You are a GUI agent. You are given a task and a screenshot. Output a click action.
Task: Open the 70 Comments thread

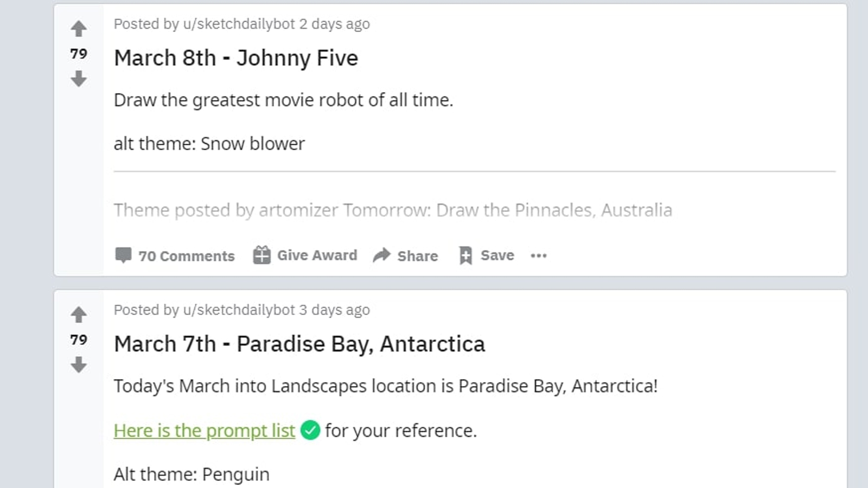[x=186, y=256]
